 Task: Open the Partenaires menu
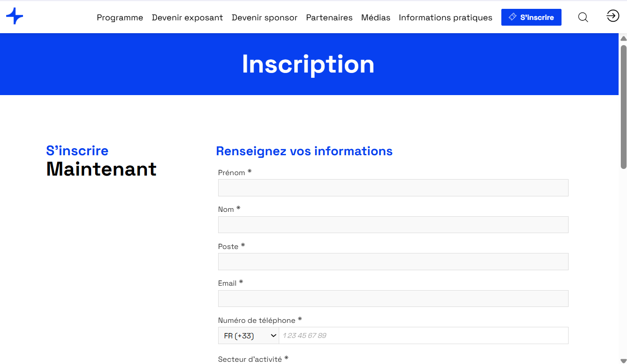(x=329, y=18)
